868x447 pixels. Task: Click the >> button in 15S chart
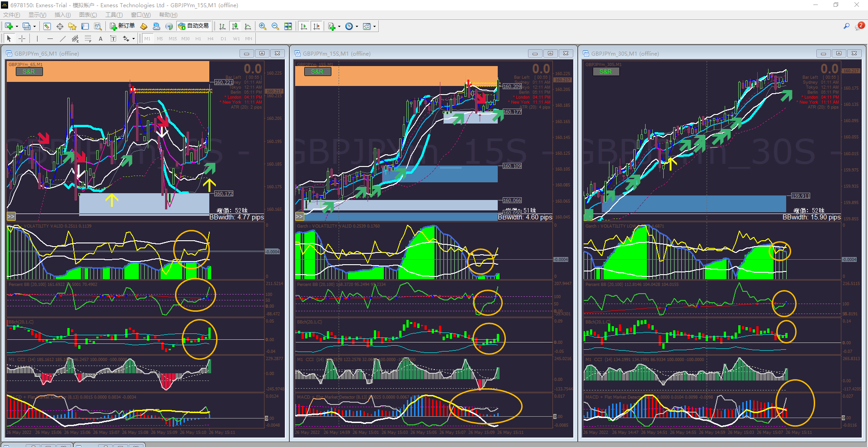pos(299,217)
